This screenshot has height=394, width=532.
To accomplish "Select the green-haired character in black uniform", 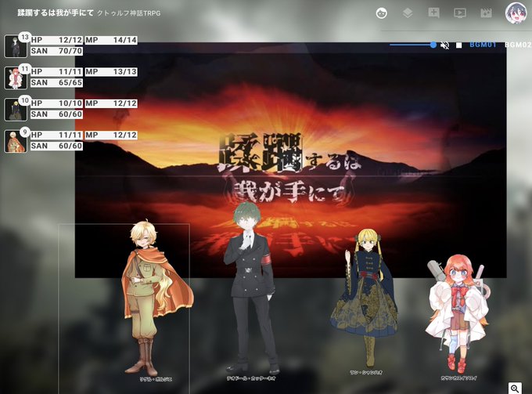I will click(250, 287).
